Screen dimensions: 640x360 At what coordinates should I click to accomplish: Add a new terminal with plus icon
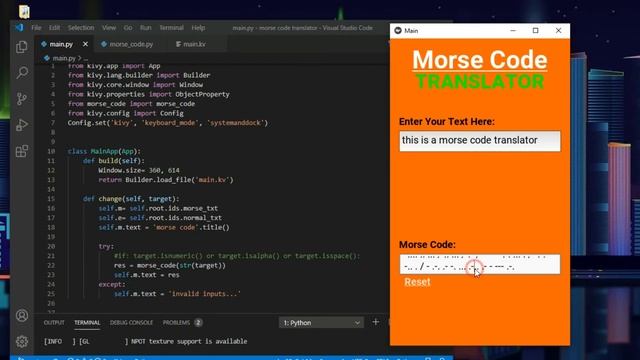(x=376, y=322)
